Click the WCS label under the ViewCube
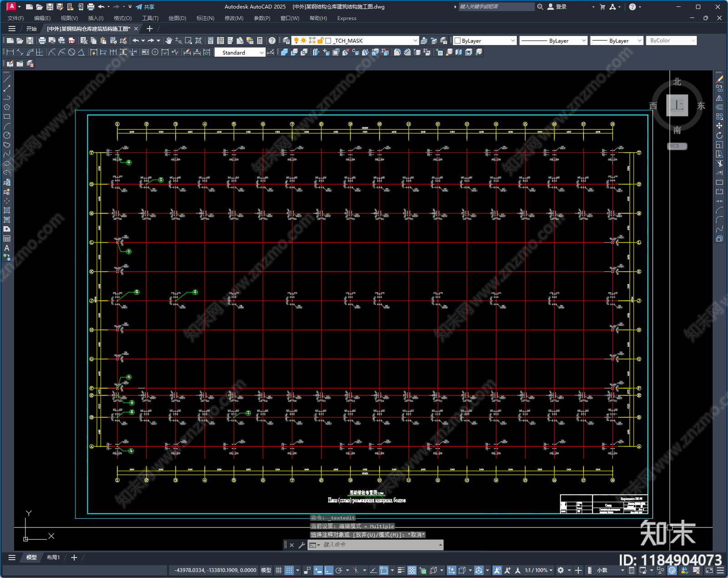Screen dimensions: 728x578 [677, 146]
